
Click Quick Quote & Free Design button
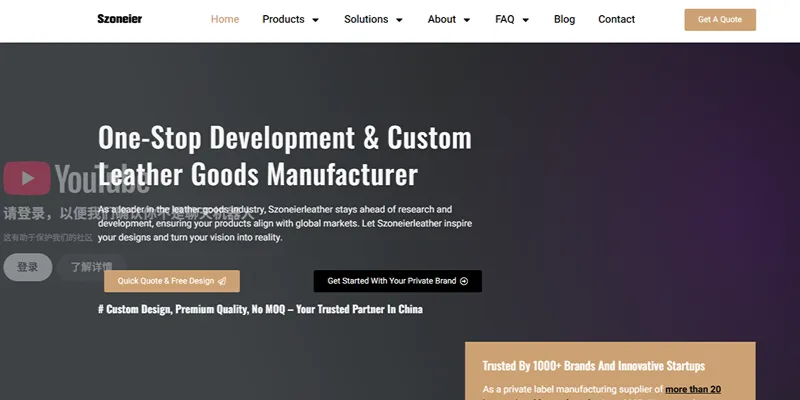click(172, 281)
